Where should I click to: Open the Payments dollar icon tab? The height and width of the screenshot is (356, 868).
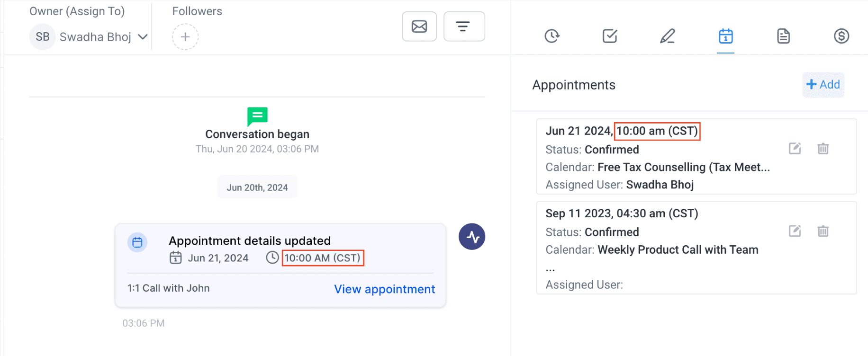[841, 36]
